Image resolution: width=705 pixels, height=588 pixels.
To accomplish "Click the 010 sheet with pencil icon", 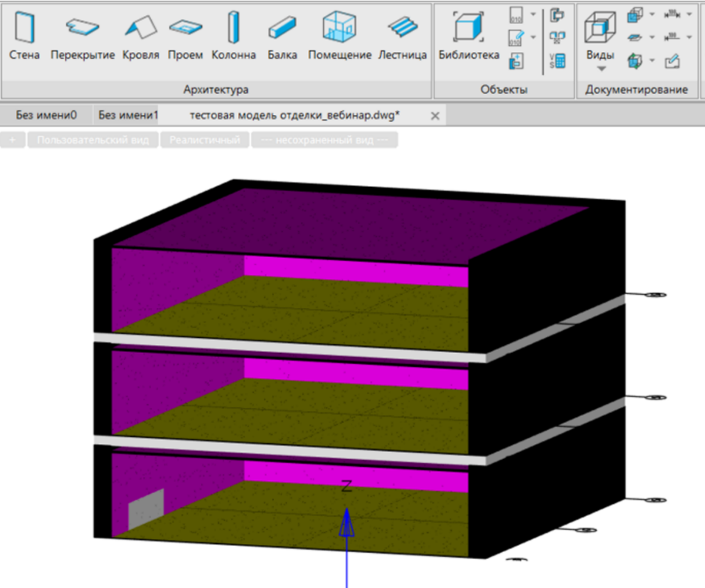I will click(516, 38).
